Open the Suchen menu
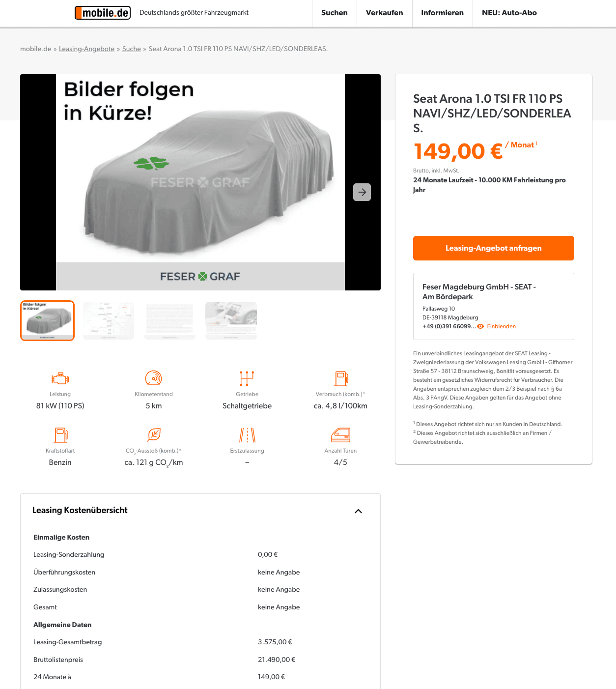The image size is (616, 689). coord(335,13)
